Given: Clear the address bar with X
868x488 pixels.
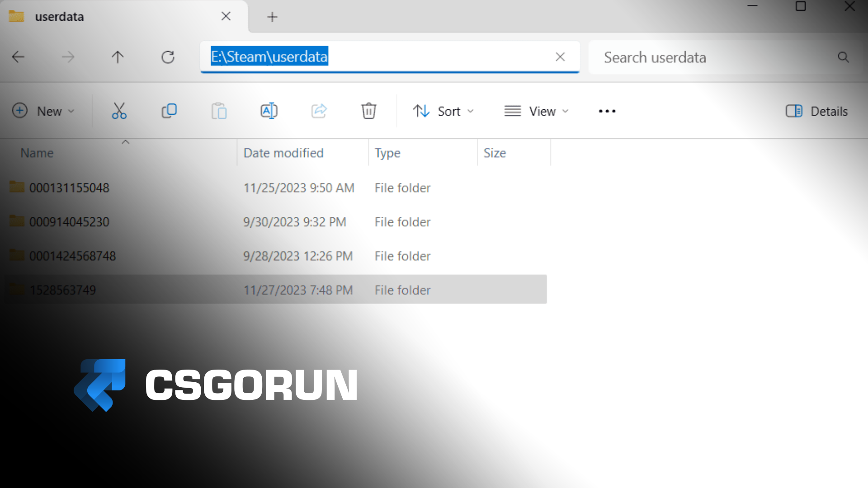Looking at the screenshot, I should [x=560, y=57].
